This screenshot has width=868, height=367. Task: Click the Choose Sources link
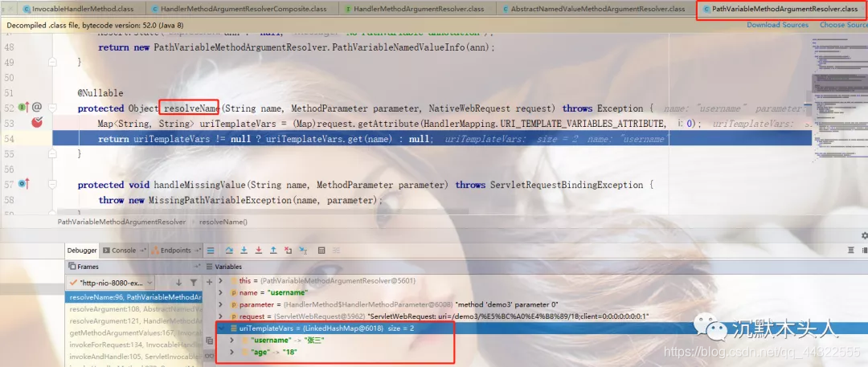tap(844, 25)
